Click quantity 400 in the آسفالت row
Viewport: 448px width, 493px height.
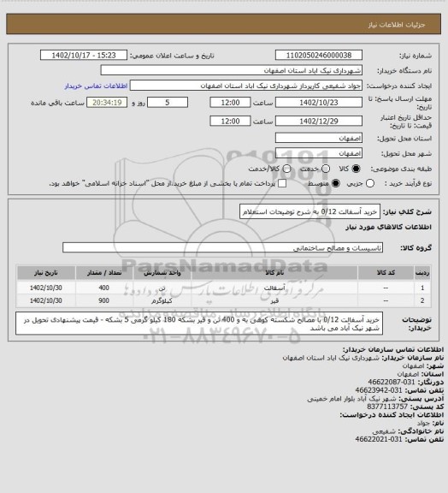coord(104,288)
